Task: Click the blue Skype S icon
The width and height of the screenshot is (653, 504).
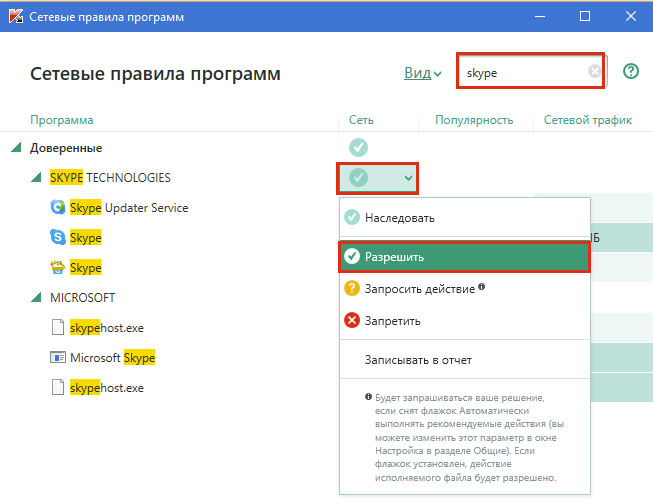Action: (x=57, y=237)
